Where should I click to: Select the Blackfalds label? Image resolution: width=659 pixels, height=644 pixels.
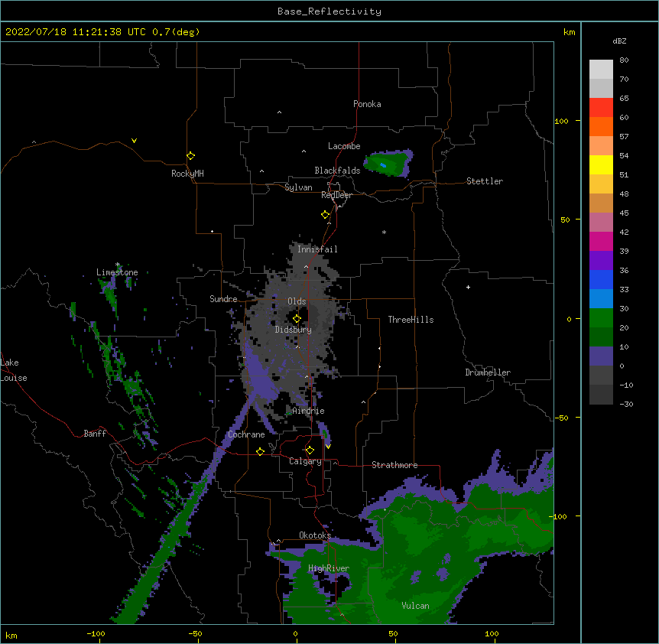[337, 171]
